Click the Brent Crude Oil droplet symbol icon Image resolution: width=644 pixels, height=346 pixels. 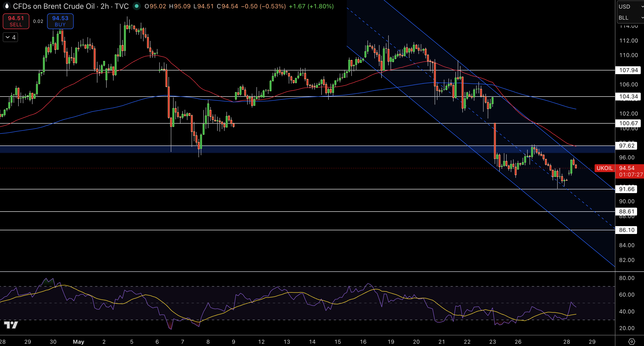click(x=7, y=6)
